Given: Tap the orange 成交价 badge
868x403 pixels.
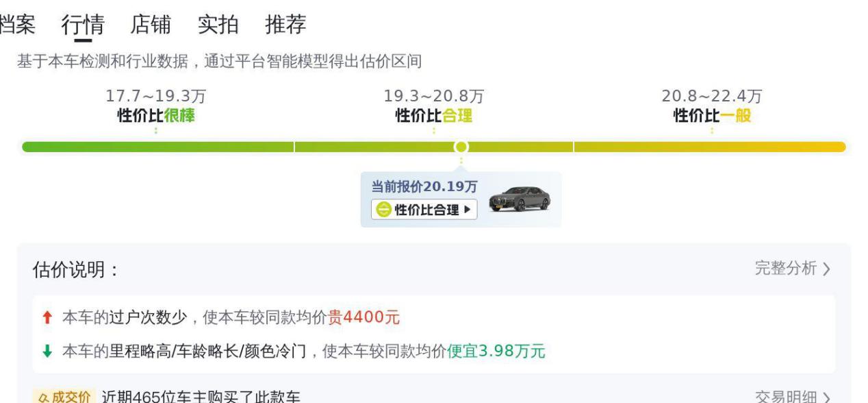Looking at the screenshot, I should coord(64,397).
